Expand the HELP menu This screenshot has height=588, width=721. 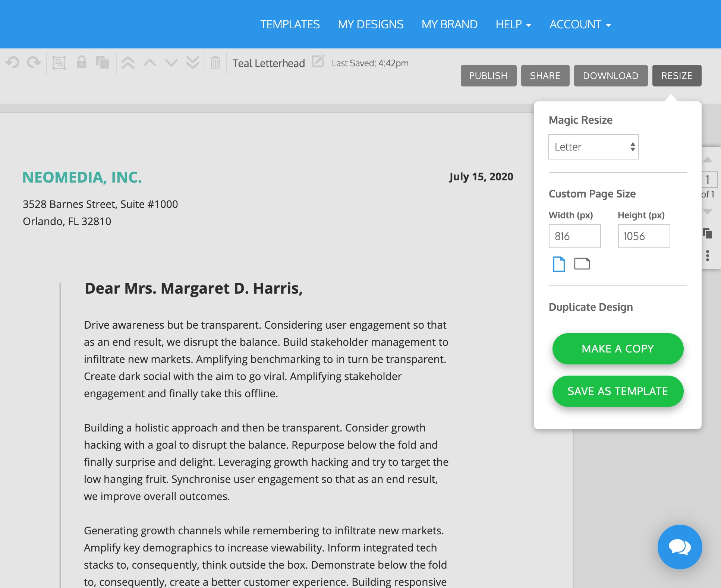point(513,24)
